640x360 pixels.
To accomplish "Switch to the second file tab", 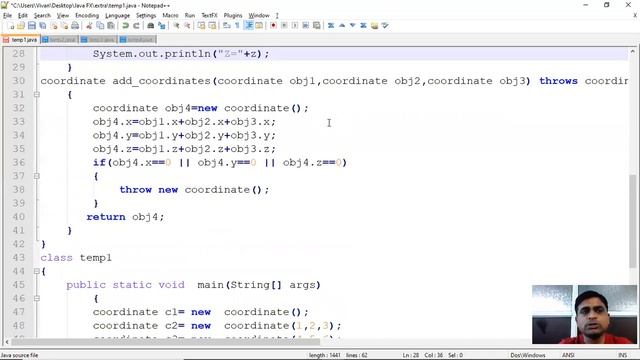I will [x=60, y=40].
